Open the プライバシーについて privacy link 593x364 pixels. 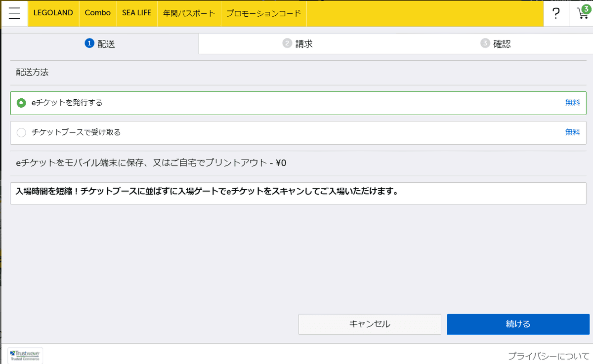549,355
